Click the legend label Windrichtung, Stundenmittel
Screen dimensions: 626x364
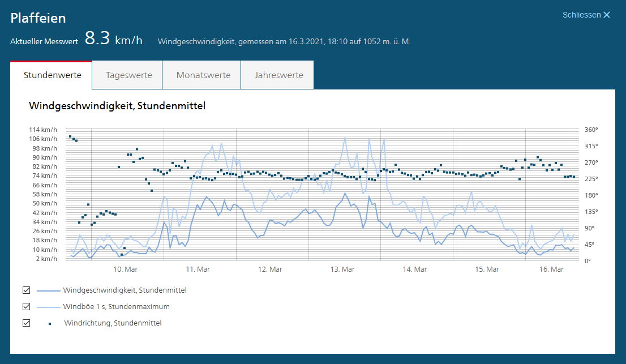coord(113,323)
